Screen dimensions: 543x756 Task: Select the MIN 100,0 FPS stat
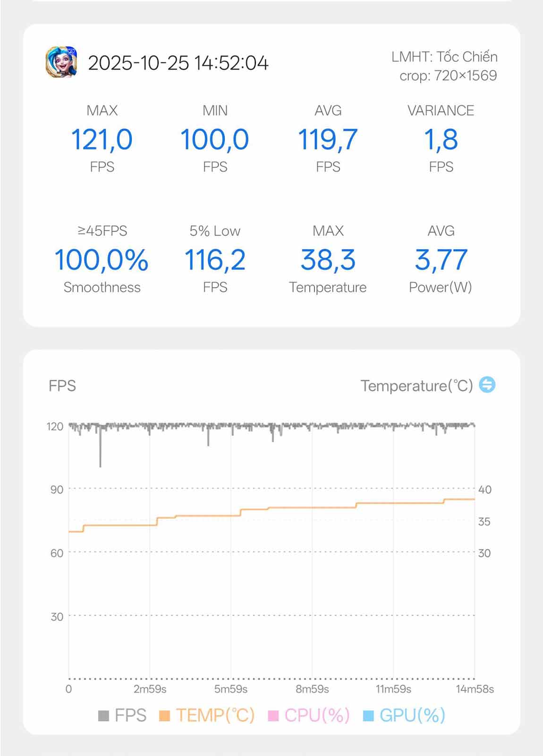(x=215, y=138)
